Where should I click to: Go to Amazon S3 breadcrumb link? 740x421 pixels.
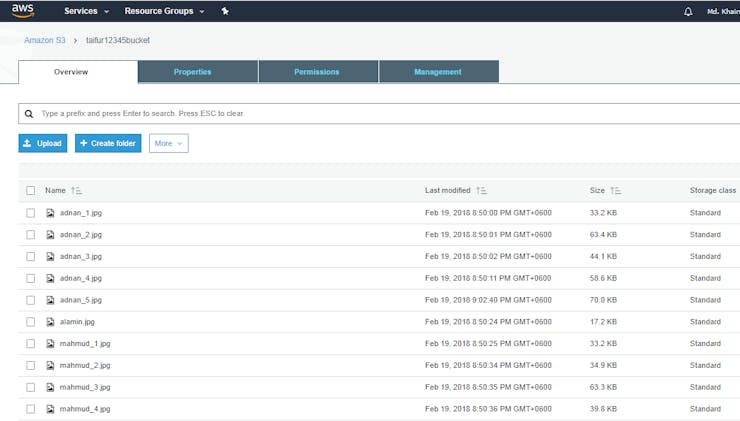[45, 40]
